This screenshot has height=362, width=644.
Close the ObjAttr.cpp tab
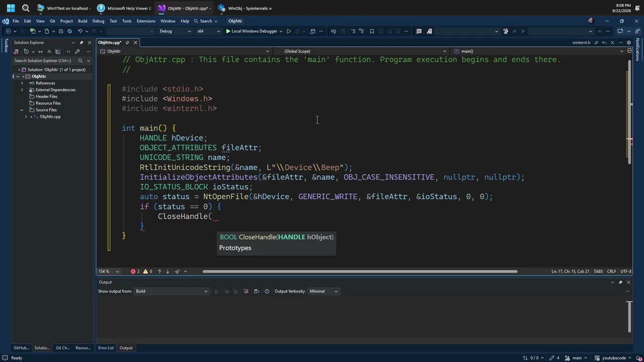coord(135,42)
